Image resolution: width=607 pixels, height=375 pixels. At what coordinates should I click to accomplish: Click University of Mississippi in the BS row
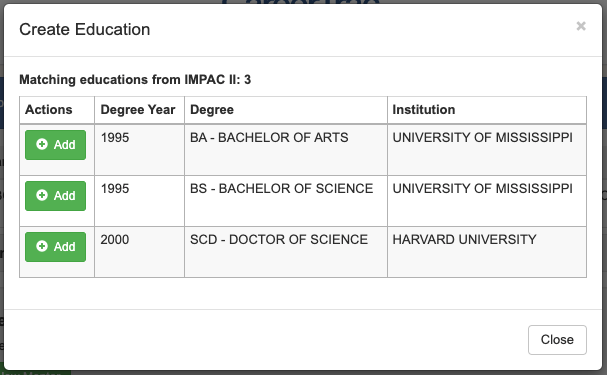point(482,188)
